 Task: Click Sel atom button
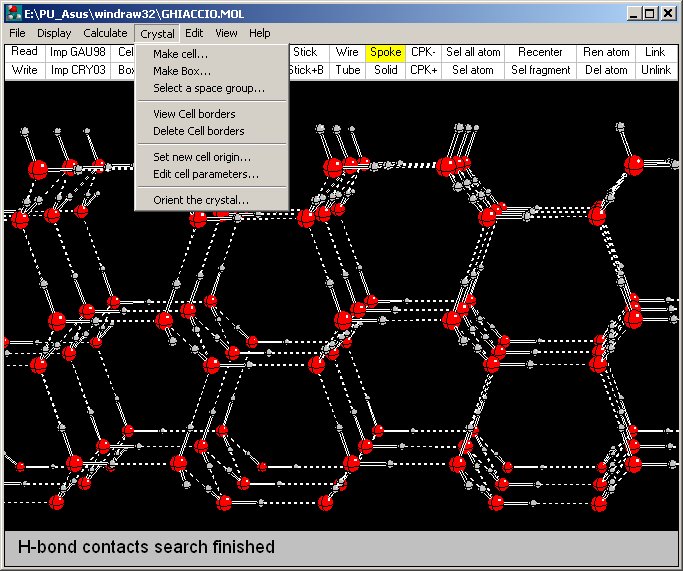tap(473, 70)
